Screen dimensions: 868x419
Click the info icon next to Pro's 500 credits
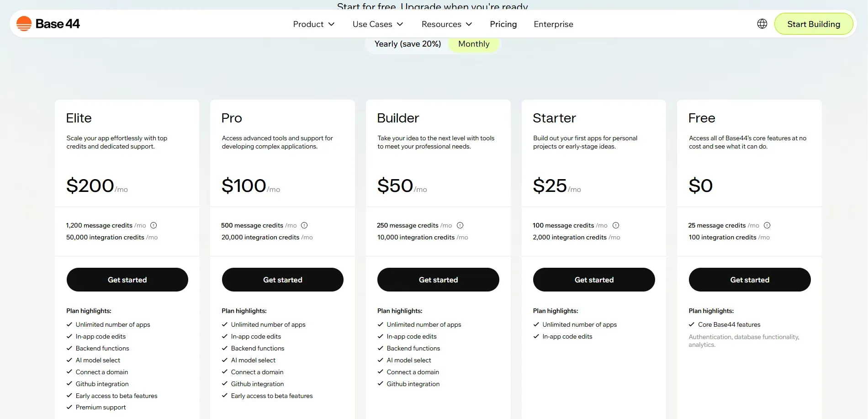[x=304, y=225]
